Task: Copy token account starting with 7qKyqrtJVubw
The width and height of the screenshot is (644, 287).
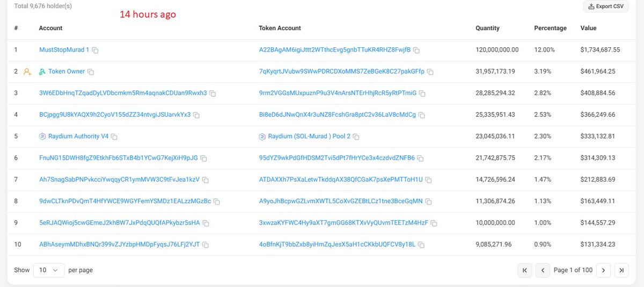Action: coord(430,71)
